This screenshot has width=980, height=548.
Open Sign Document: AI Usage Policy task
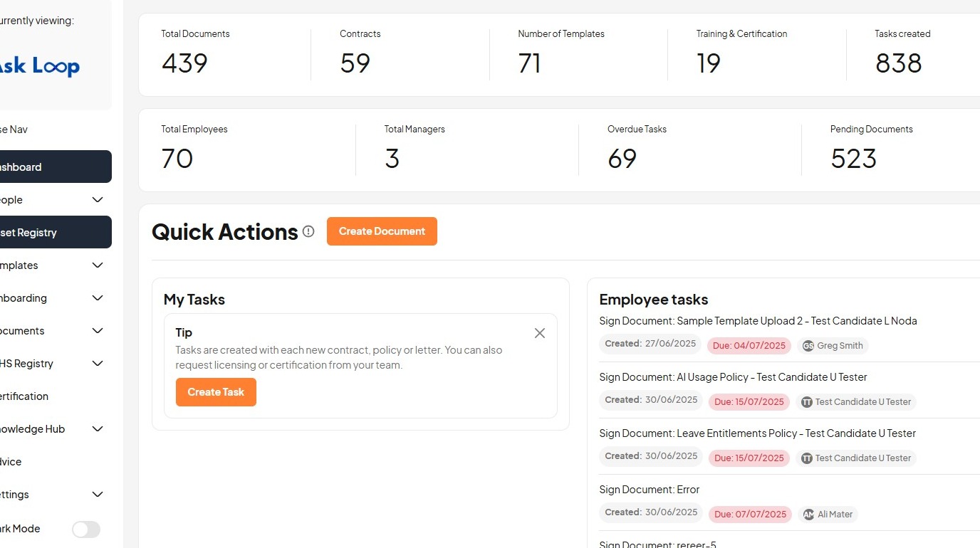coord(733,377)
